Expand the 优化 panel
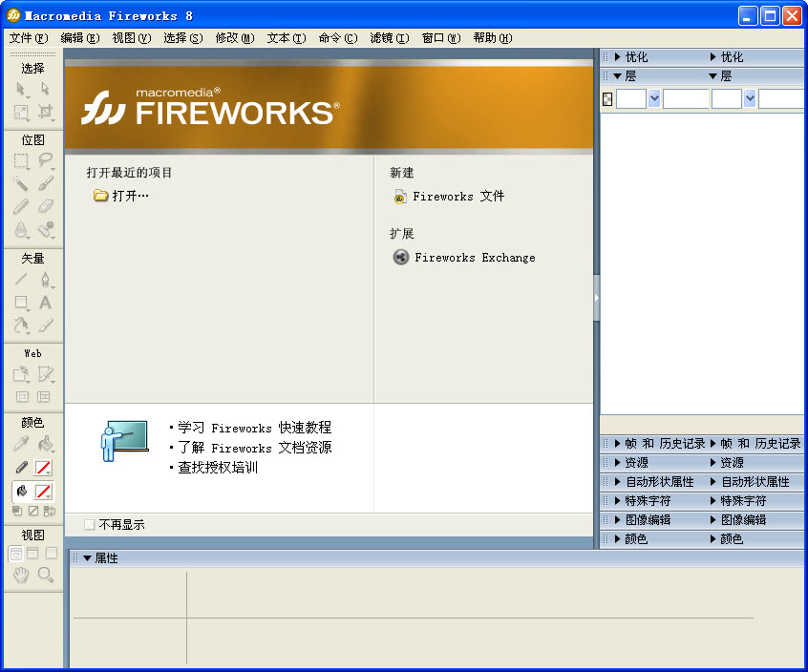The height and width of the screenshot is (672, 808). tap(630, 56)
